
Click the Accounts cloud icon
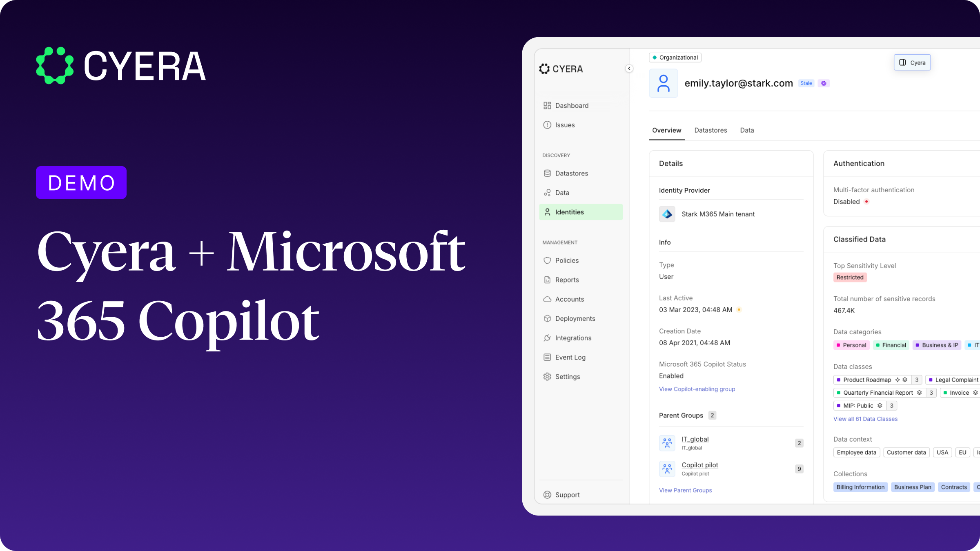point(547,299)
